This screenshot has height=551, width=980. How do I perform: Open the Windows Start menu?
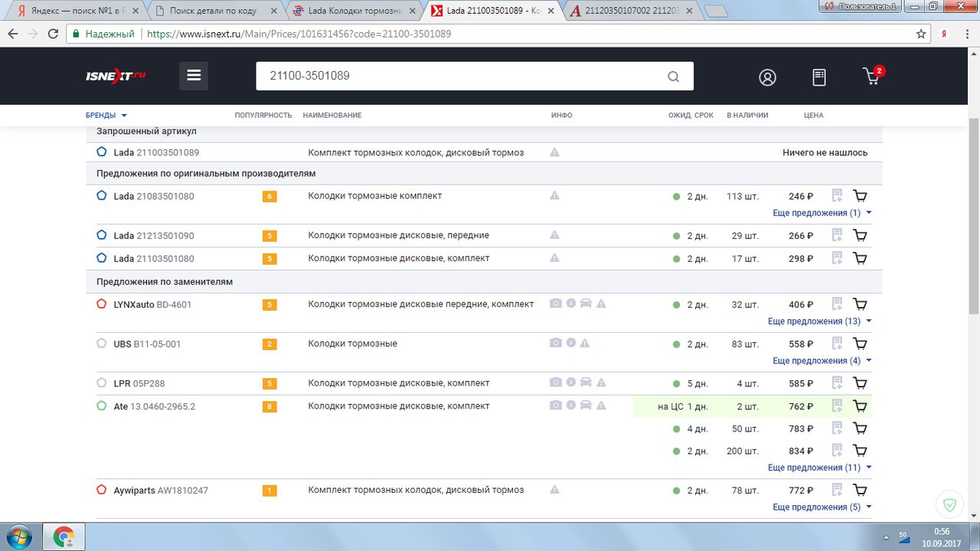pos(18,536)
